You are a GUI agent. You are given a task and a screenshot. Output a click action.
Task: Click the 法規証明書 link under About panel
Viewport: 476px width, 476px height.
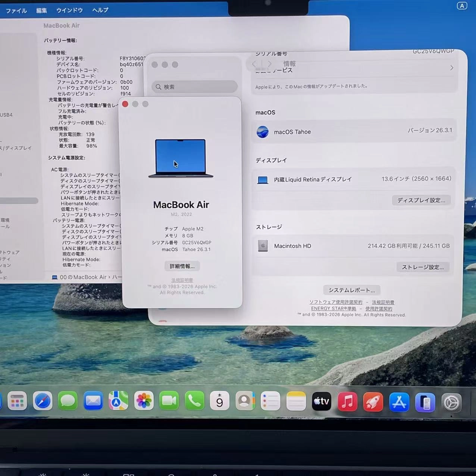182,280
